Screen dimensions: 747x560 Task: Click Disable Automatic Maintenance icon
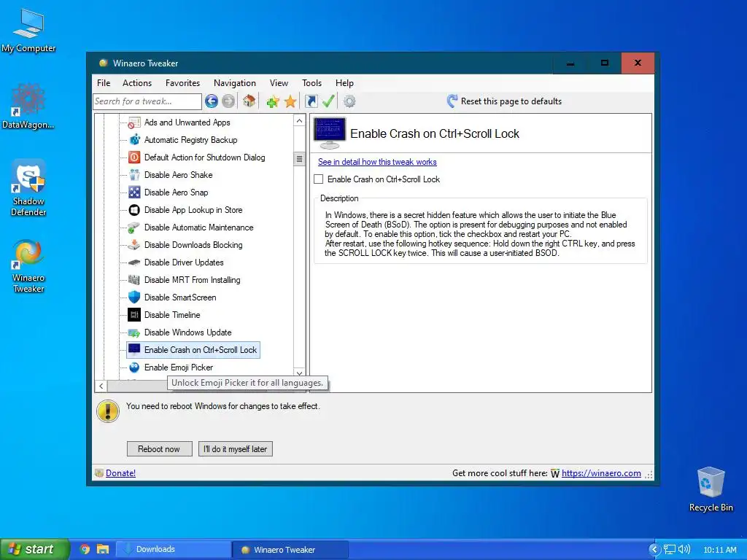click(134, 227)
